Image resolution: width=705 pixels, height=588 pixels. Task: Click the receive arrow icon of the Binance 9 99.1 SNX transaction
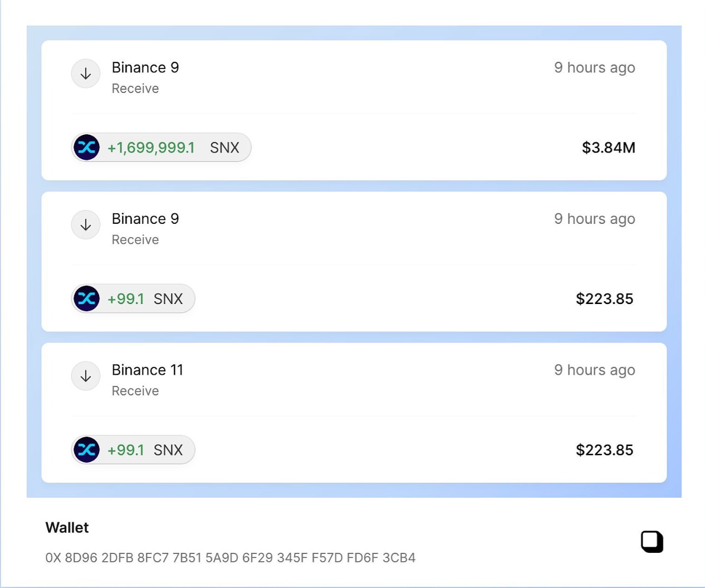point(86,225)
